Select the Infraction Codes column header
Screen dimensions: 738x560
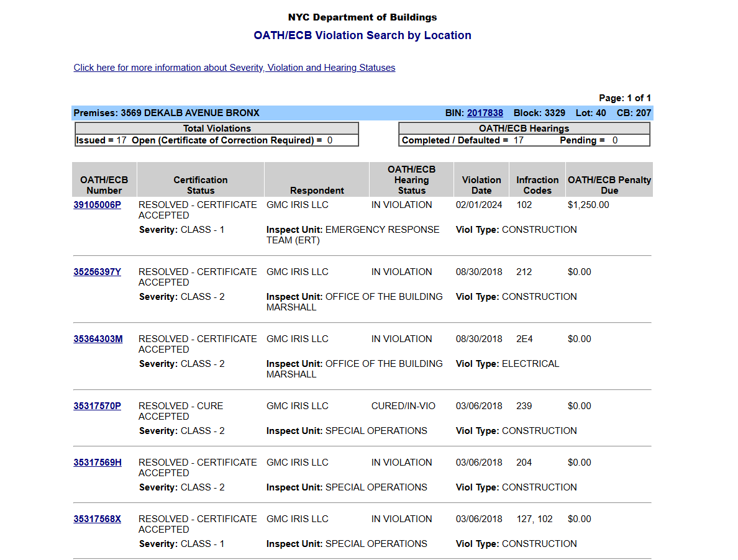coord(537,185)
